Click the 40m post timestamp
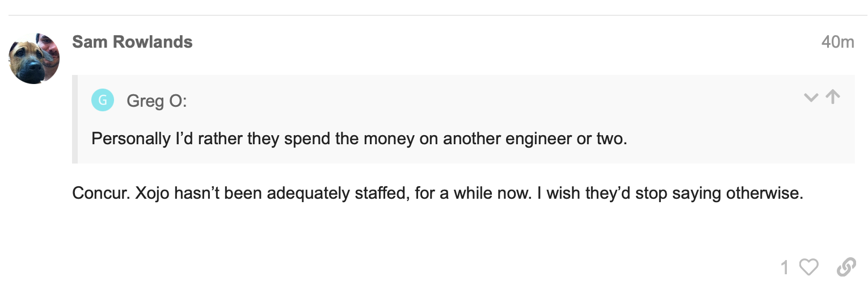This screenshot has width=868, height=293. click(x=837, y=43)
